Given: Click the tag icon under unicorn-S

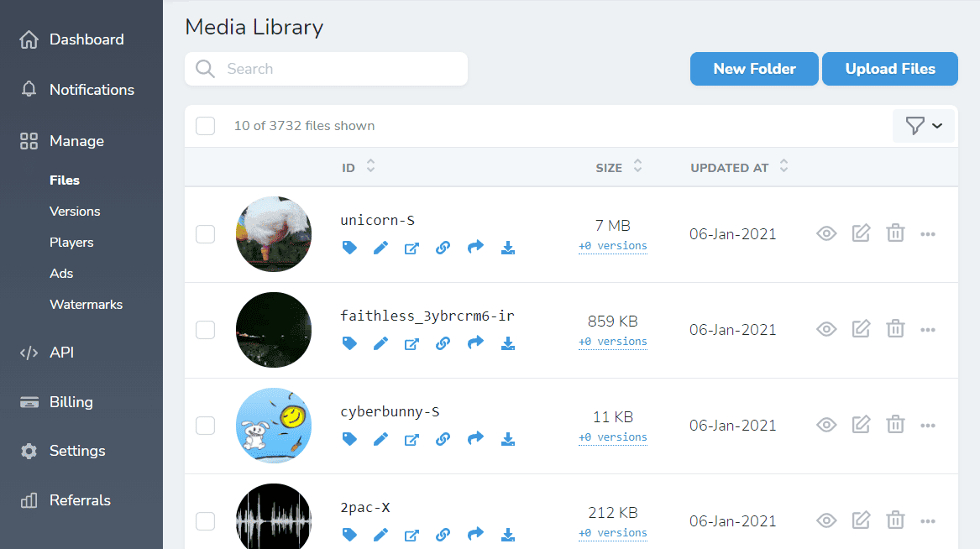Looking at the screenshot, I should 349,248.
